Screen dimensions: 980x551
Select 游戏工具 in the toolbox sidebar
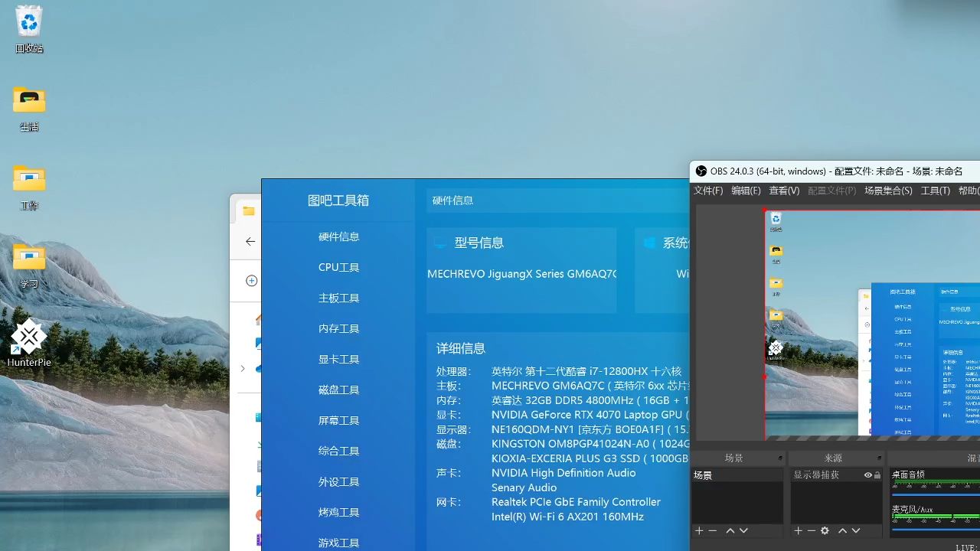point(338,543)
